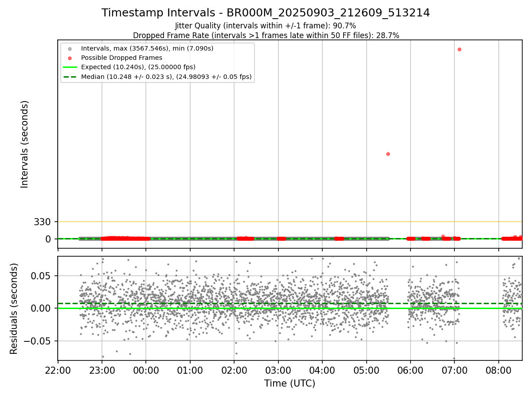Click the '0.00' residuals tick label
The image size is (532, 399).
click(x=40, y=309)
